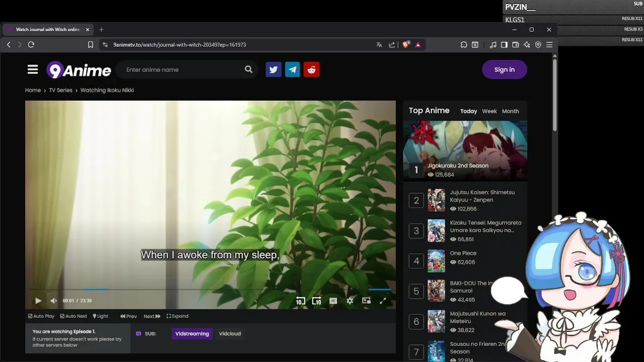
Task: Open the Reddit share button
Action: coord(311,69)
